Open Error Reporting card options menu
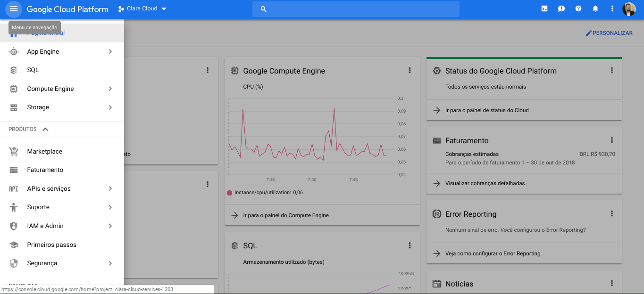Image resolution: width=644 pixels, height=294 pixels. point(612,213)
